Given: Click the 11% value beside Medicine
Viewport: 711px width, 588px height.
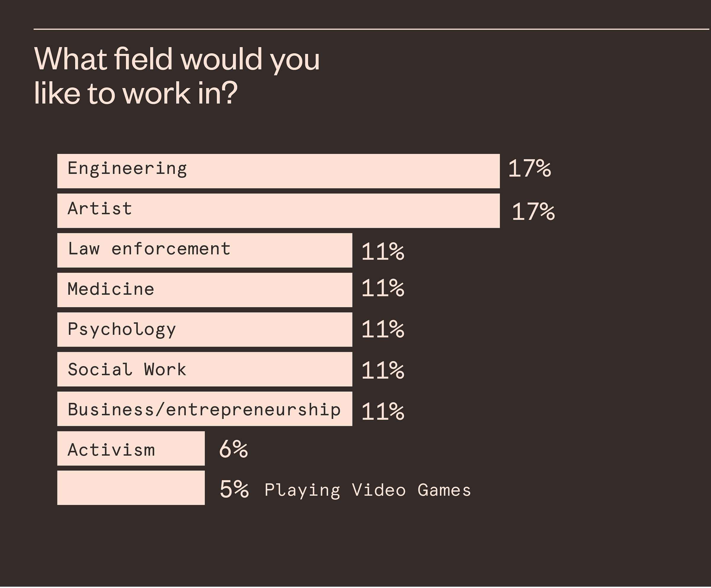Looking at the screenshot, I should (x=383, y=288).
